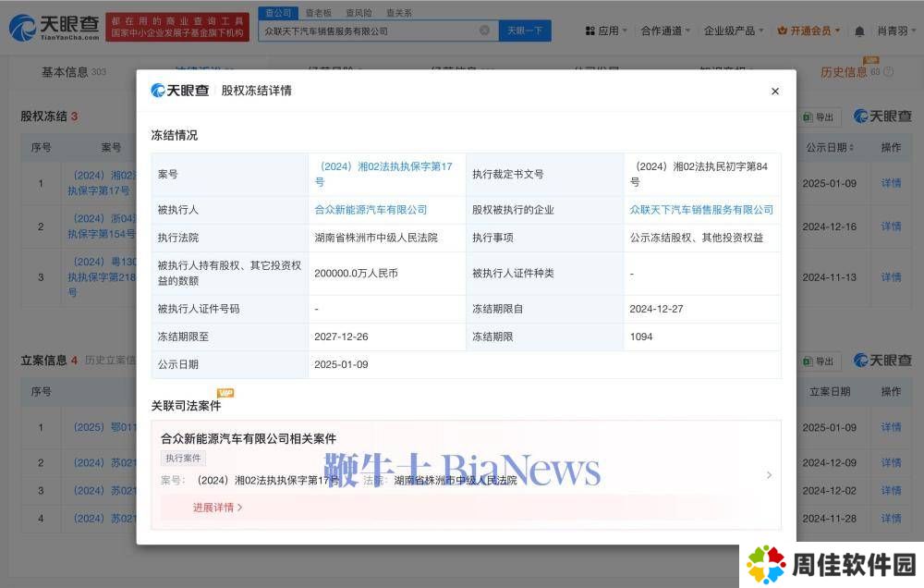Screen dimensions: 924x588
Task: Click 导出 button in 立案信息 section
Action: click(x=819, y=361)
